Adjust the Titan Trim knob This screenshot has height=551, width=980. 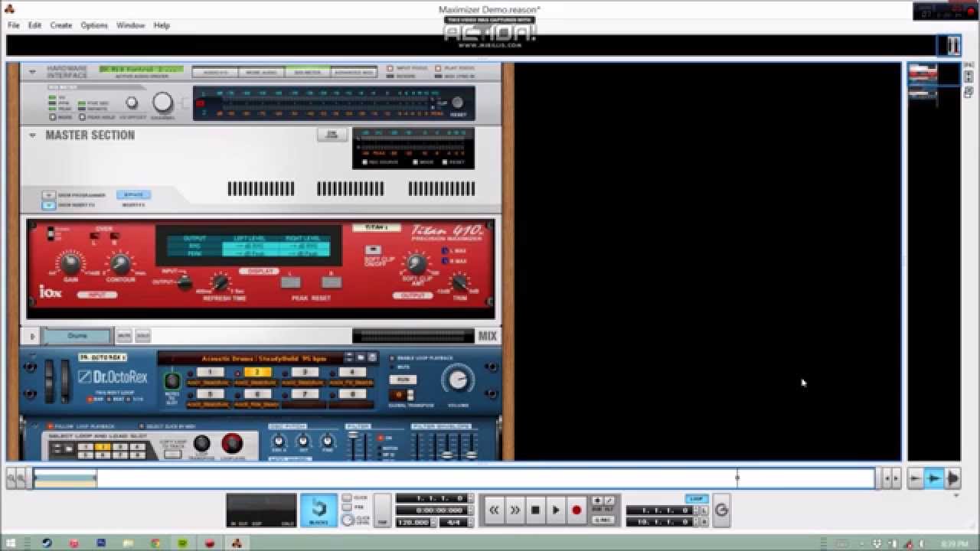459,282
